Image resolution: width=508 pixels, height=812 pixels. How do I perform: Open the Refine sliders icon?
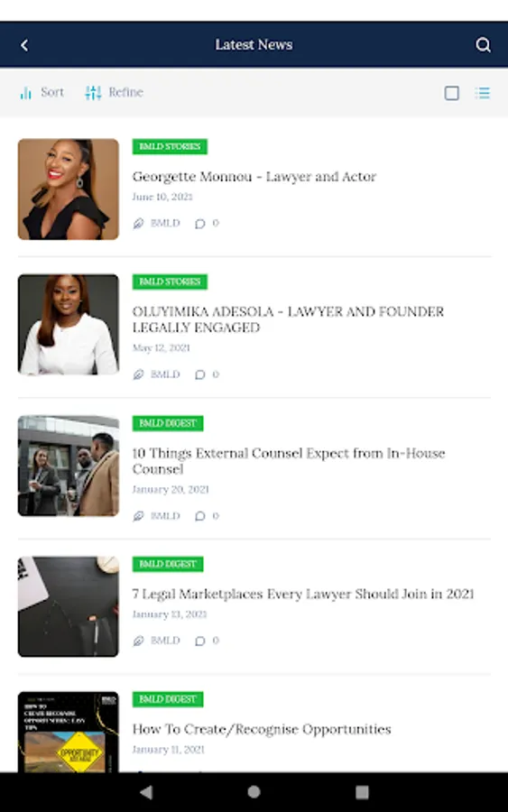tap(93, 93)
